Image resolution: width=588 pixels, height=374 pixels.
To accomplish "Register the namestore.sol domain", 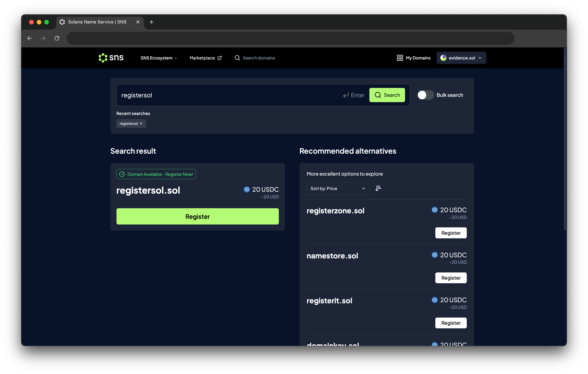I will tap(451, 278).
